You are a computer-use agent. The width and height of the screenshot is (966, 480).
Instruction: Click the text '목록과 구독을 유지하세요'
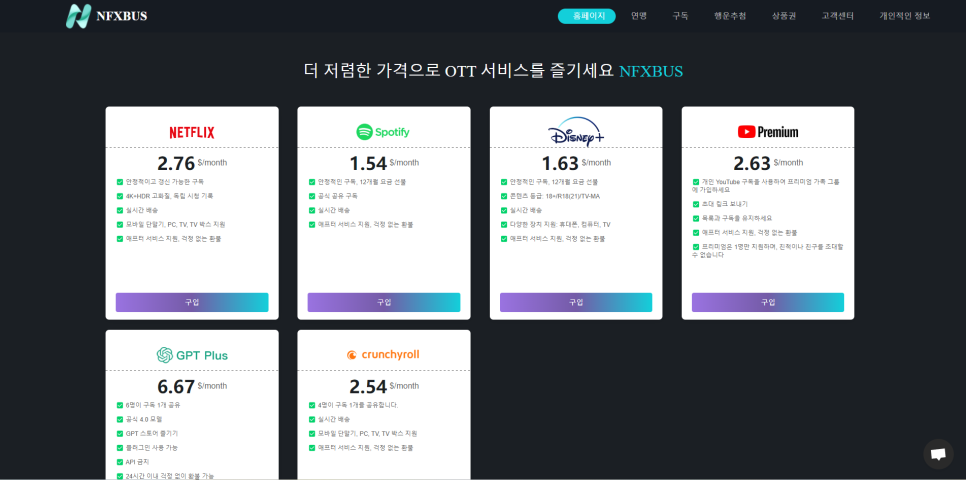point(737,218)
